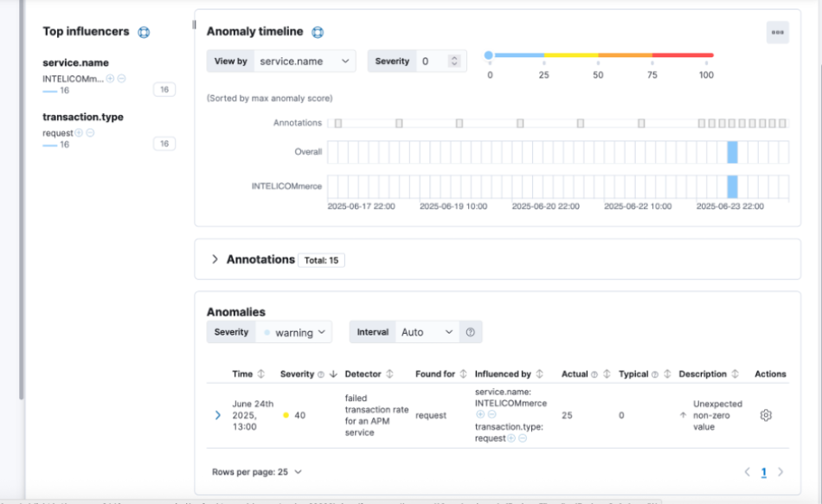The width and height of the screenshot is (822, 504).
Task: Sort anomalies by Found for column
Action: tap(463, 374)
